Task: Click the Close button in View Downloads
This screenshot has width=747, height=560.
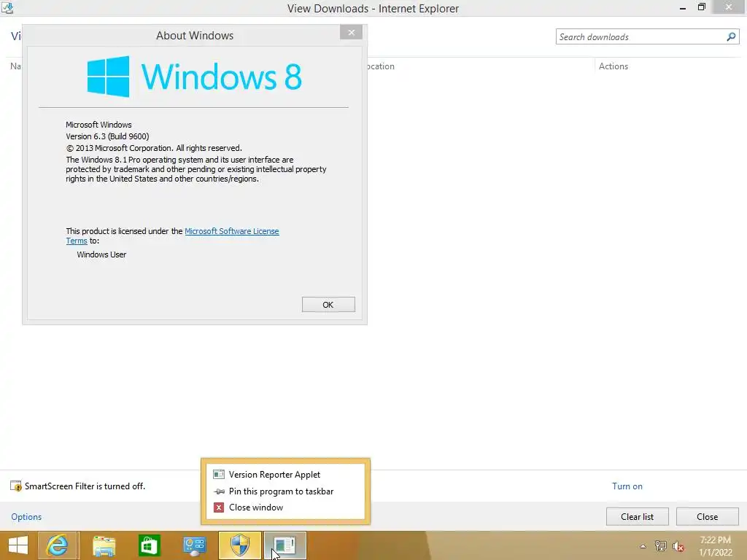Action: pyautogui.click(x=707, y=517)
